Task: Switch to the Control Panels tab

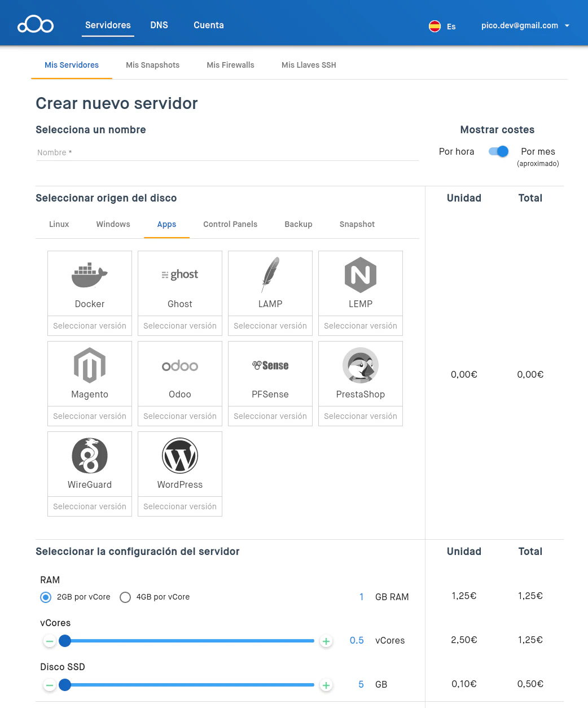Action: [230, 224]
